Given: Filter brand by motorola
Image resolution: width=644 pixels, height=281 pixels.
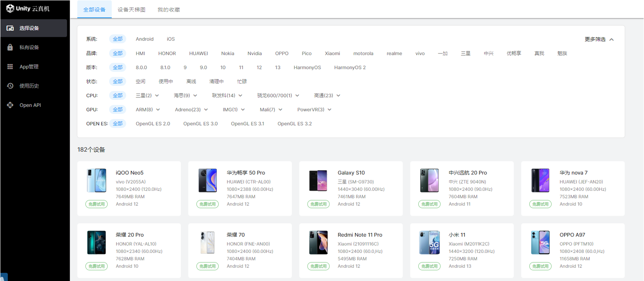Looking at the screenshot, I should pos(363,53).
